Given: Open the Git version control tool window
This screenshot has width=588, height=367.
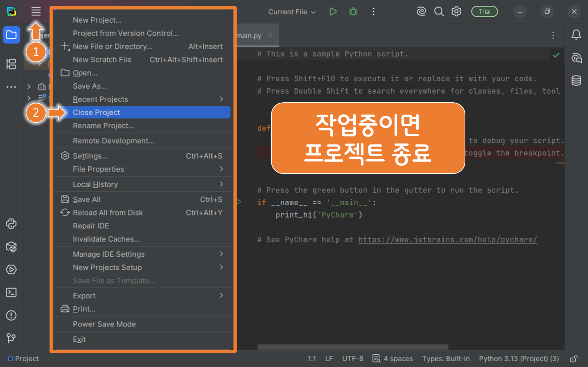Looking at the screenshot, I should pos(11,338).
